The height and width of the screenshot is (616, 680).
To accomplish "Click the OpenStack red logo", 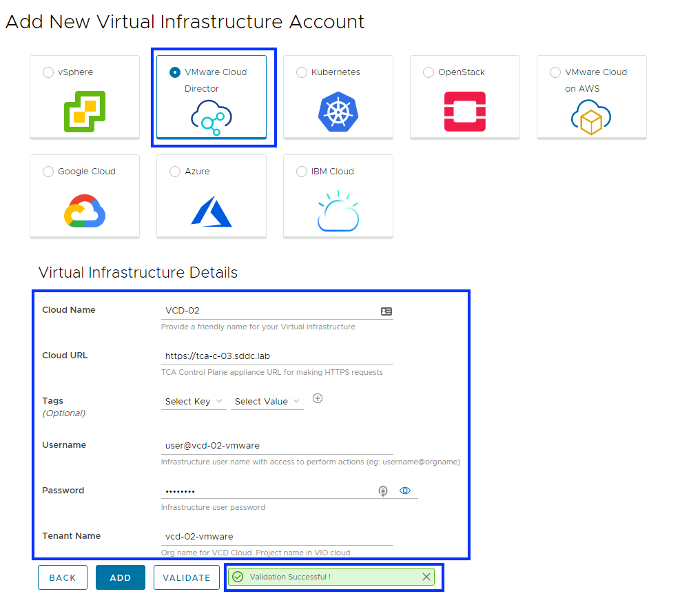I will click(x=464, y=112).
